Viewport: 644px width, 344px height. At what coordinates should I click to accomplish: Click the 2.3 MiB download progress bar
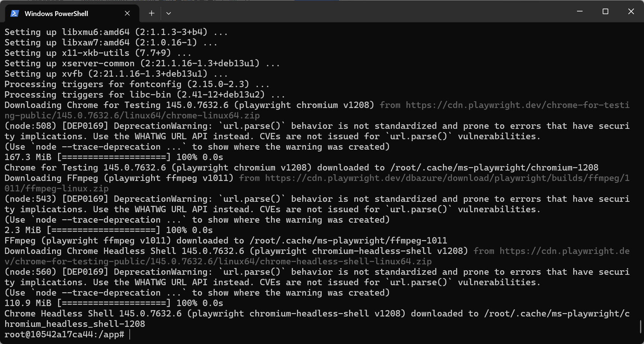(103, 230)
